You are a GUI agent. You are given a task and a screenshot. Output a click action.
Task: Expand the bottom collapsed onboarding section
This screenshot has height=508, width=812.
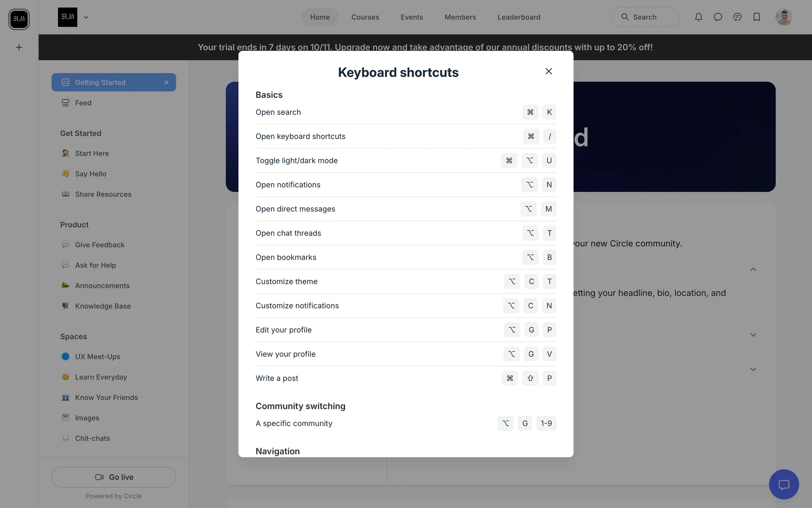click(753, 369)
